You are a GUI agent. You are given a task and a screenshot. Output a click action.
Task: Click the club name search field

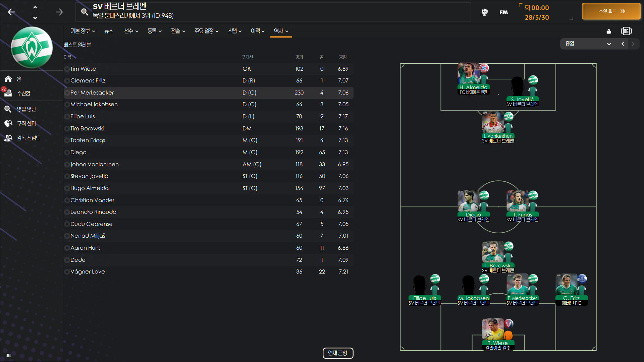tap(273, 12)
